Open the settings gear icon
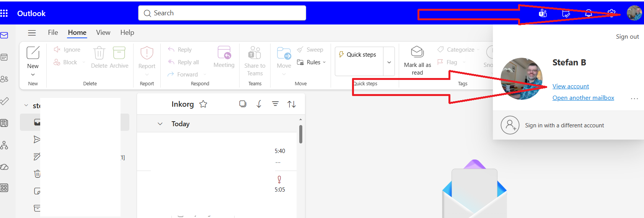This screenshot has width=644, height=218. click(x=611, y=13)
